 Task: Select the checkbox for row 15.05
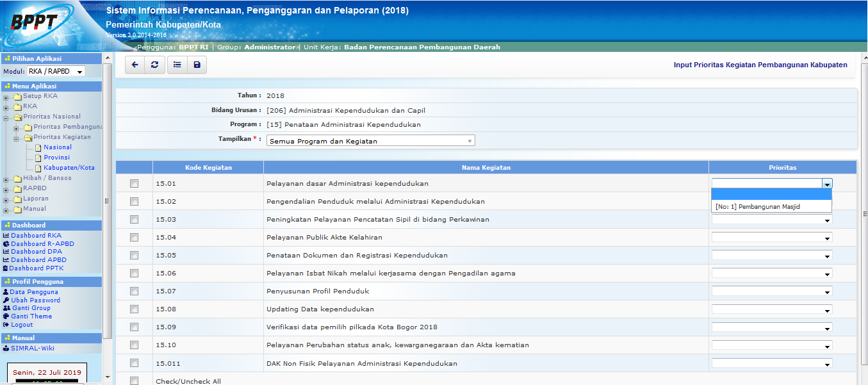(134, 256)
